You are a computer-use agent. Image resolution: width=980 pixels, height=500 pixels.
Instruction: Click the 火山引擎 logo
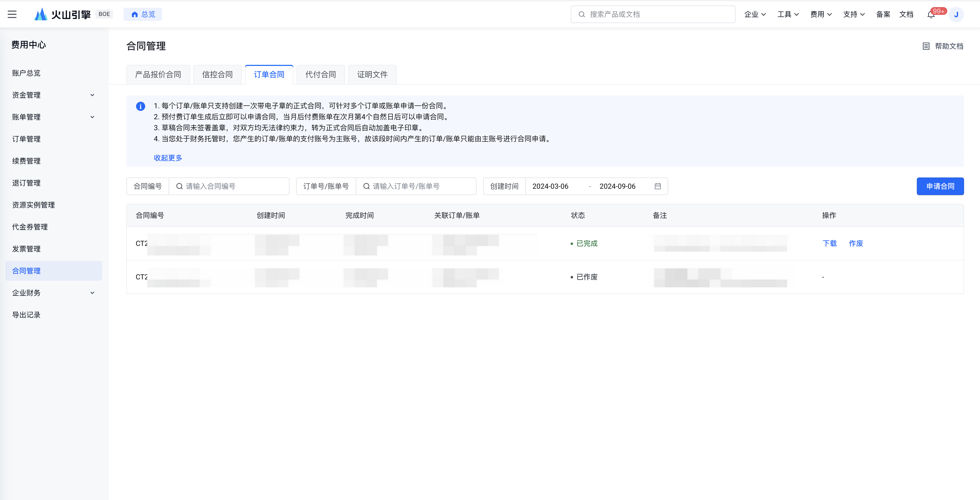pyautogui.click(x=62, y=15)
